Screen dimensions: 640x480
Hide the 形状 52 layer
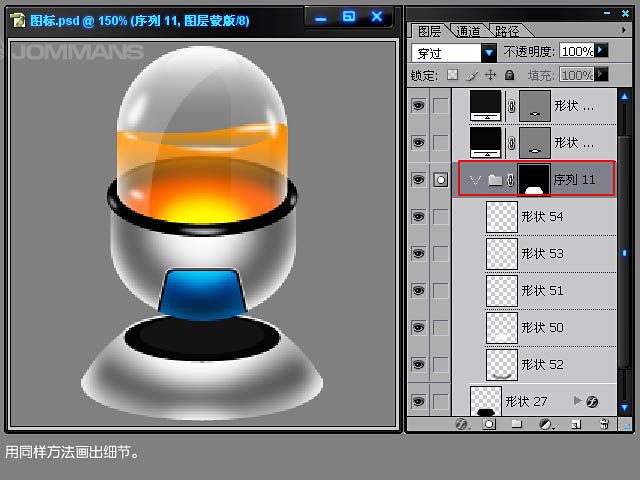[x=418, y=364]
